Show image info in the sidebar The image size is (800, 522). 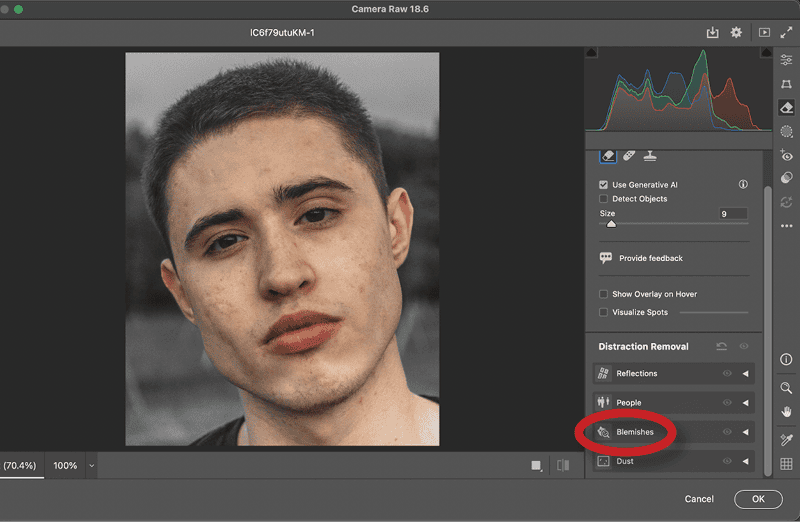[786, 359]
